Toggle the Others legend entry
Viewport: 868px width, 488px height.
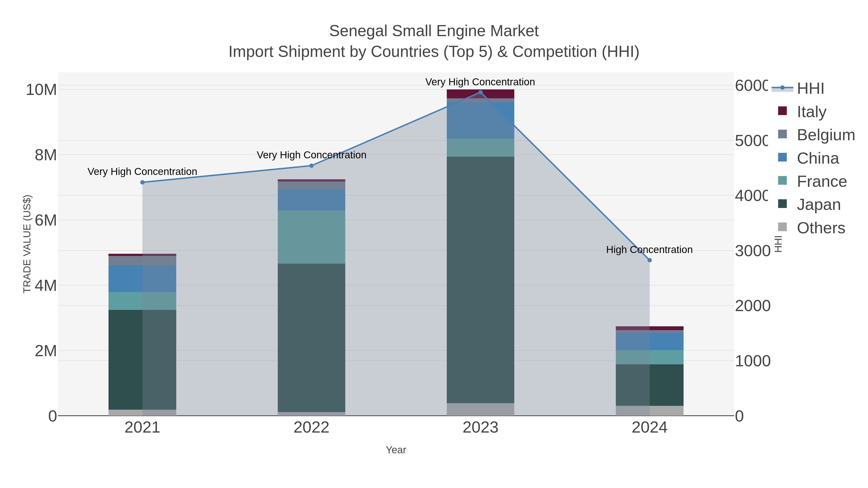[x=811, y=228]
